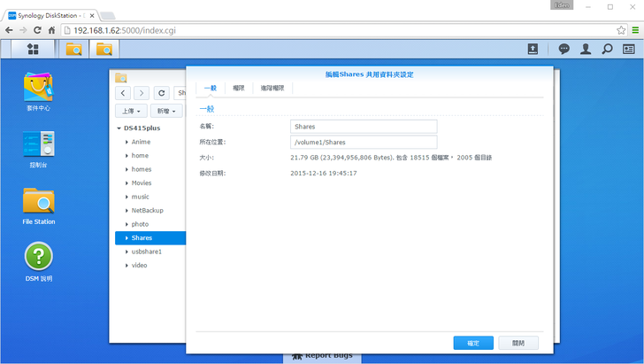Collapse the DS415plus tree root

119,128
